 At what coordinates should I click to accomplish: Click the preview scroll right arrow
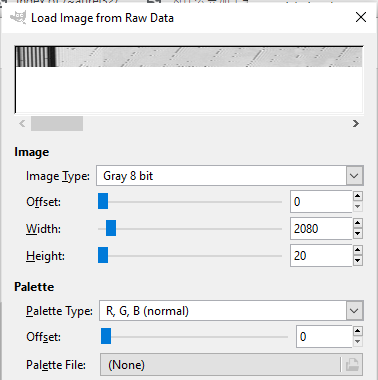[356, 124]
